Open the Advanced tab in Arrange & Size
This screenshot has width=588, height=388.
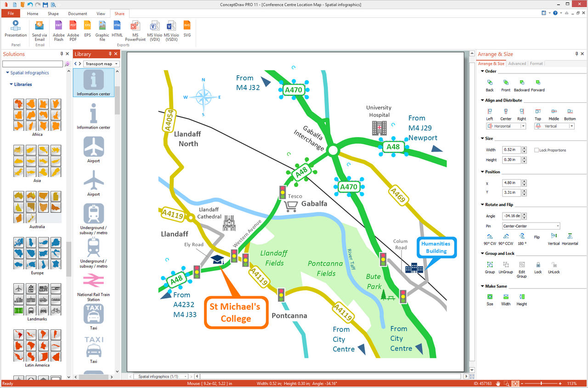pyautogui.click(x=517, y=64)
